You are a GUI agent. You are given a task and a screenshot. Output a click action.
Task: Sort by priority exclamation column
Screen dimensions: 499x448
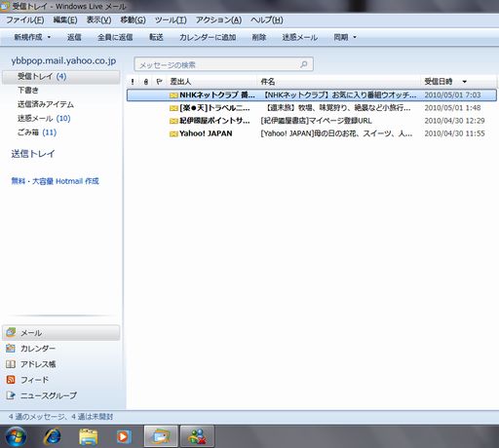click(133, 82)
